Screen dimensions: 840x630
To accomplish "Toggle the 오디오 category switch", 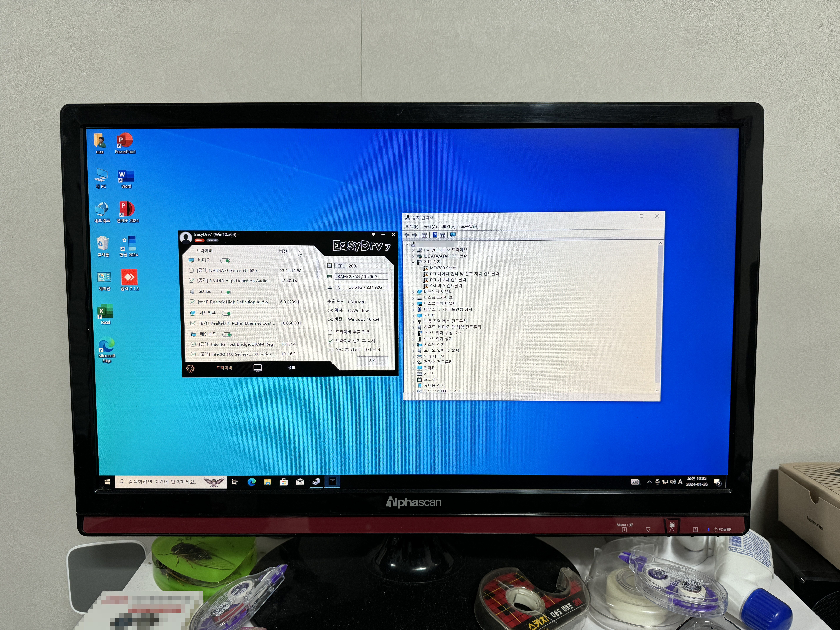I will point(226,292).
